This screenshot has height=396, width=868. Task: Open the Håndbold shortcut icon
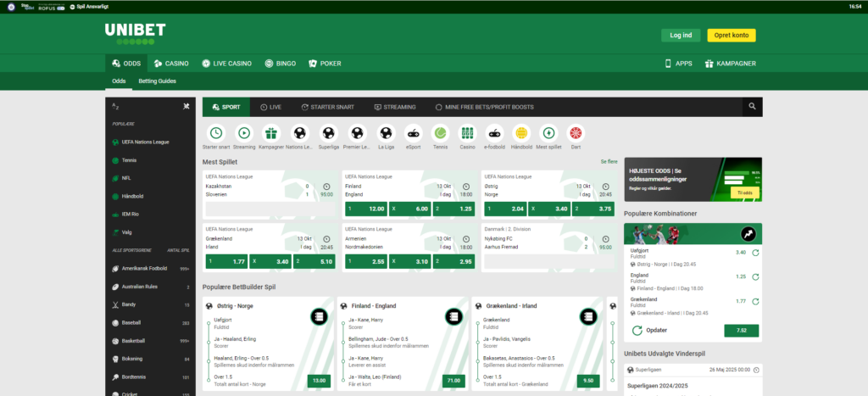click(x=521, y=133)
